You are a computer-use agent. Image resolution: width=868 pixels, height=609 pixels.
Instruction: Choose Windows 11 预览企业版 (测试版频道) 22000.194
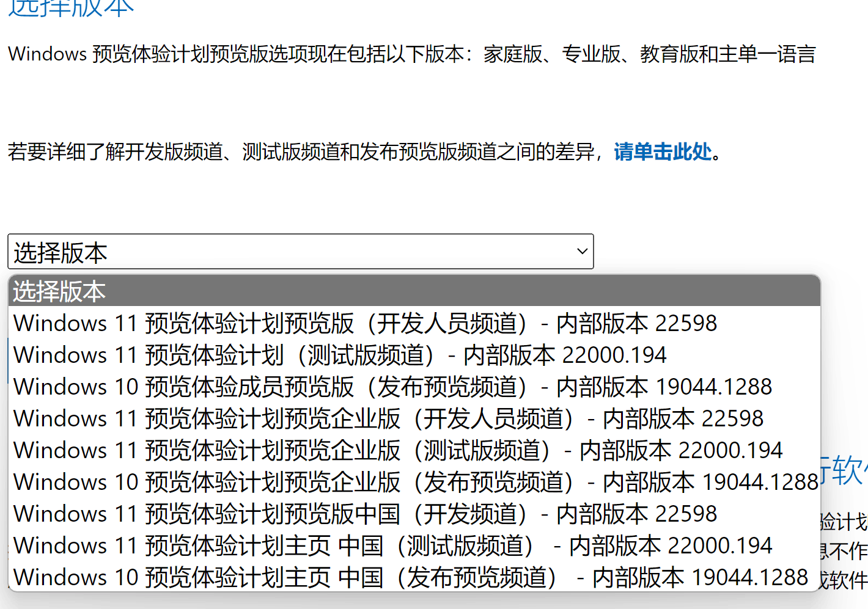414,450
